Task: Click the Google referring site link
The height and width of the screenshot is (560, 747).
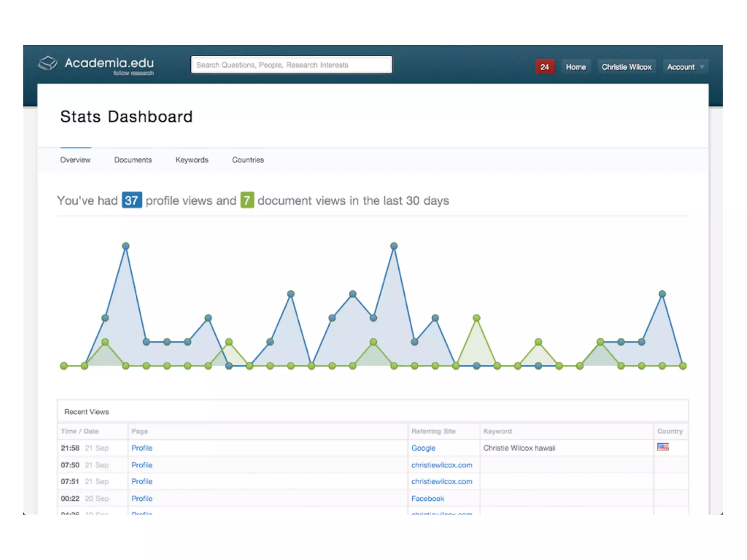Action: click(x=423, y=448)
